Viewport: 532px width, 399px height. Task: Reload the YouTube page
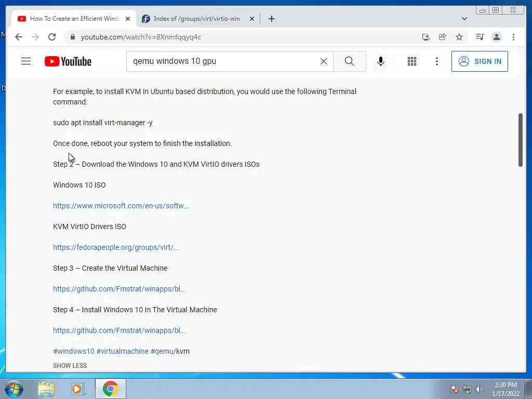[52, 37]
